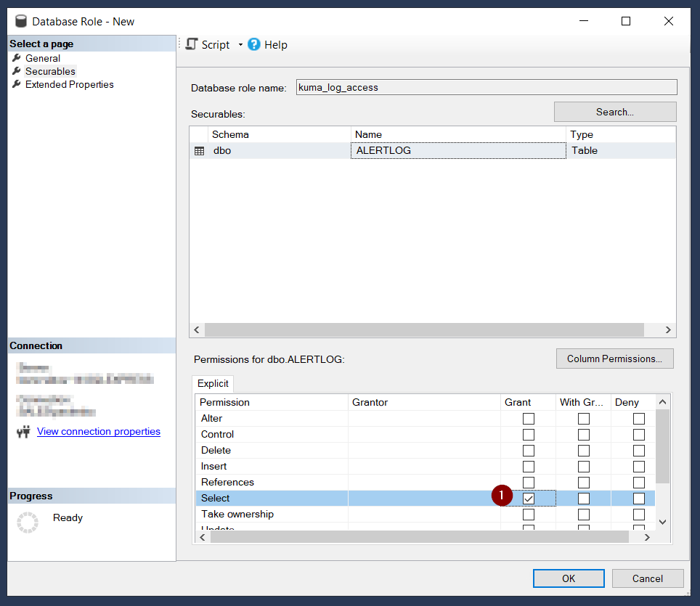Click the Column Permissions... button
700x606 pixels.
coord(614,359)
